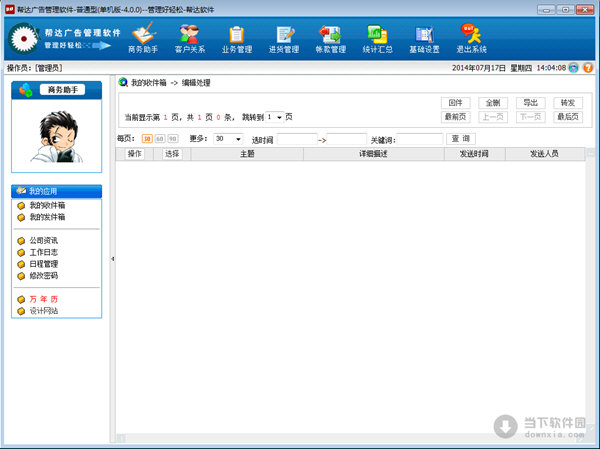Open the 商务助手 toolbar module

pyautogui.click(x=143, y=37)
